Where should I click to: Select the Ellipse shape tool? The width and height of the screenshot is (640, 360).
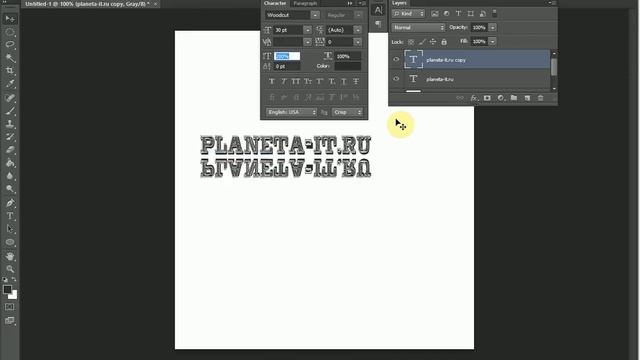[x=10, y=242]
